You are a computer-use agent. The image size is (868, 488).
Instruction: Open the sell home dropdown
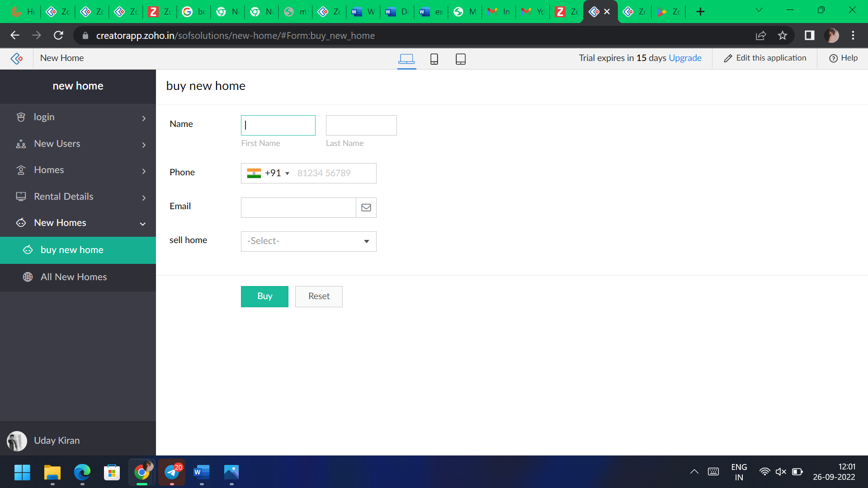[308, 241]
